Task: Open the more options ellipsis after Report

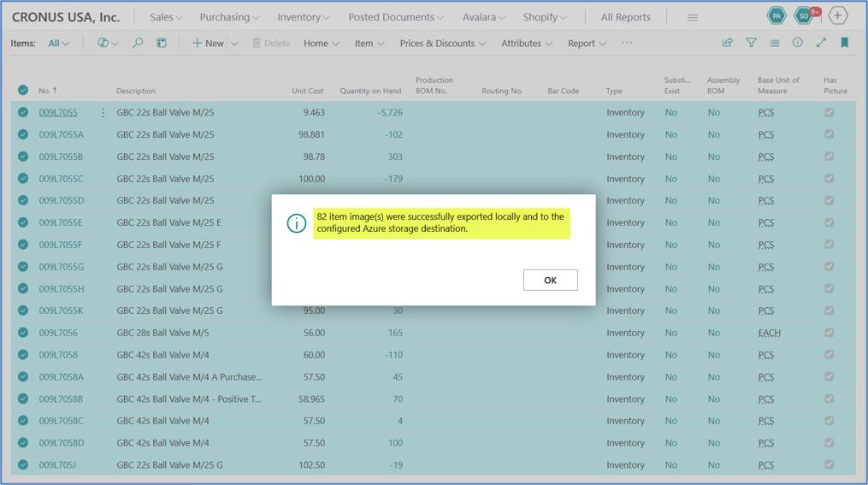Action: pos(627,43)
